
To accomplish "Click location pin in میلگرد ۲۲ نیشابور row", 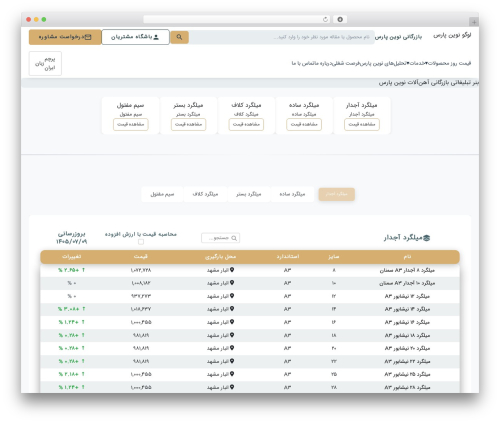I will [232, 361].
